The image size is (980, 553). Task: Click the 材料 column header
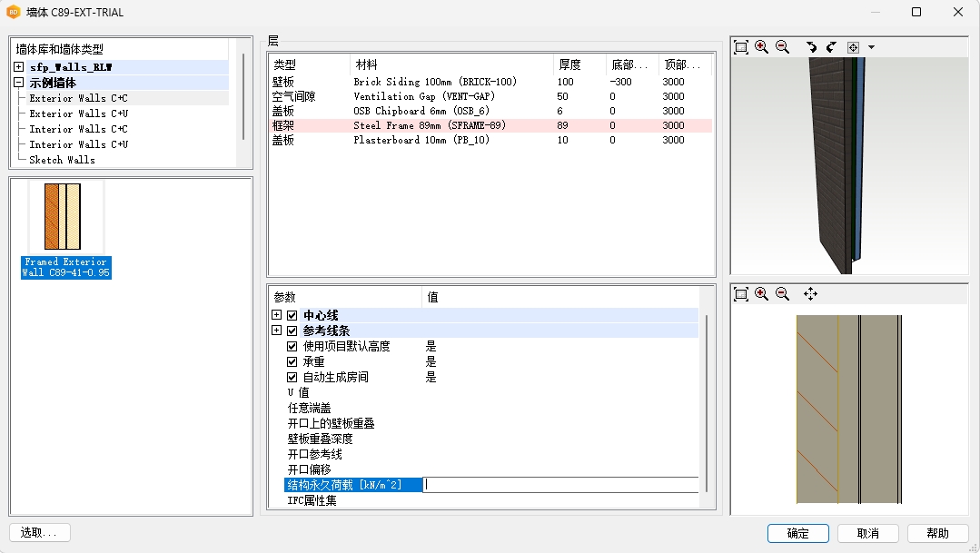[452, 64]
